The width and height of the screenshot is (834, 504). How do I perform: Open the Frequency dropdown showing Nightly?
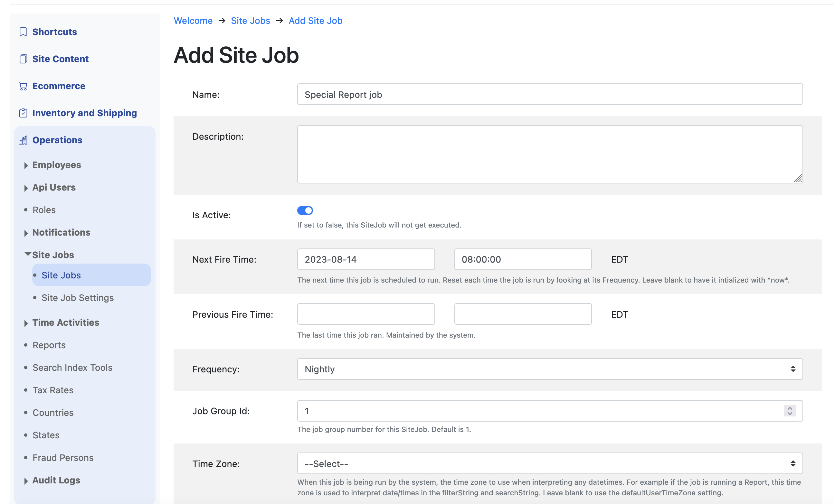pyautogui.click(x=550, y=369)
